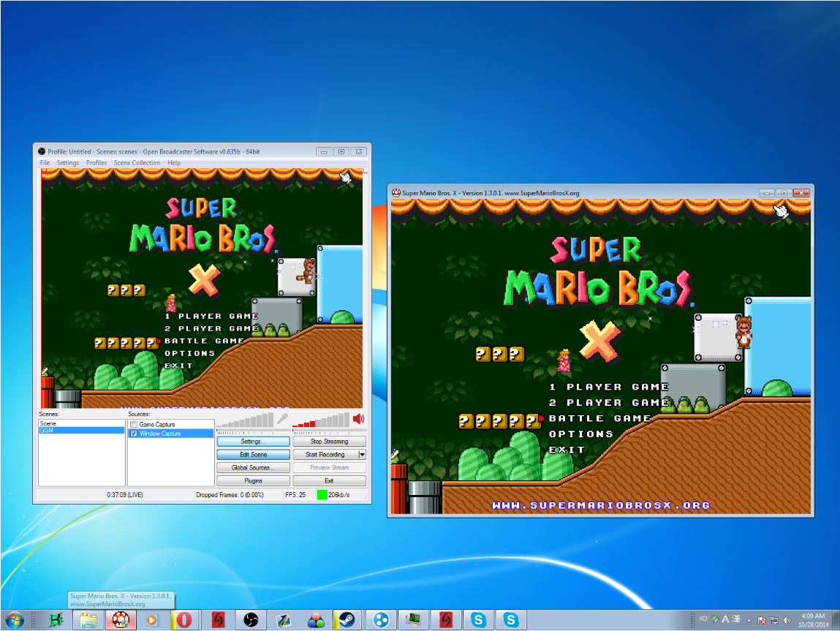
Task: Open the Windows Start button
Action: [15, 620]
